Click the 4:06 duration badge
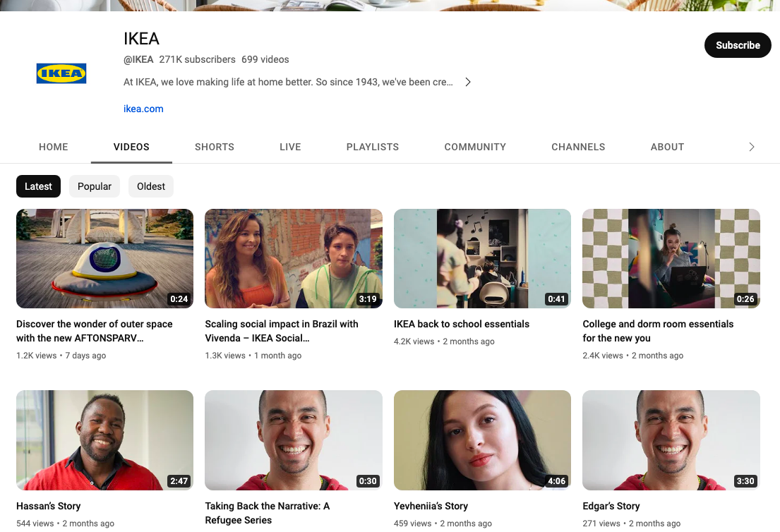 pyautogui.click(x=557, y=480)
